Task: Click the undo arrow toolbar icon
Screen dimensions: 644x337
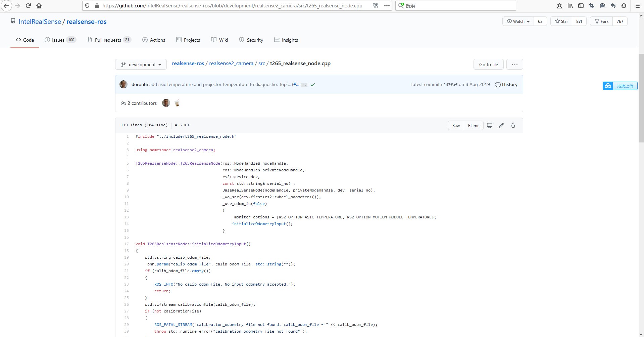Action: (x=613, y=6)
